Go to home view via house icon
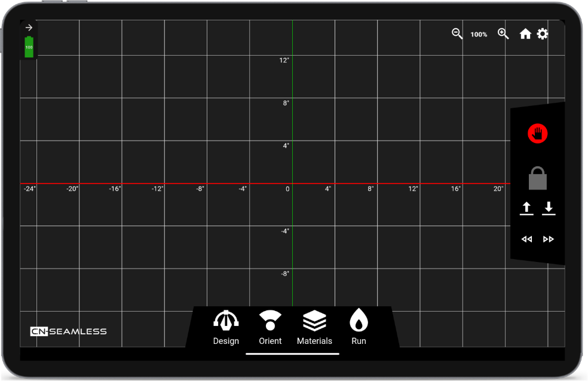Image resolution: width=588 pixels, height=381 pixels. point(525,34)
